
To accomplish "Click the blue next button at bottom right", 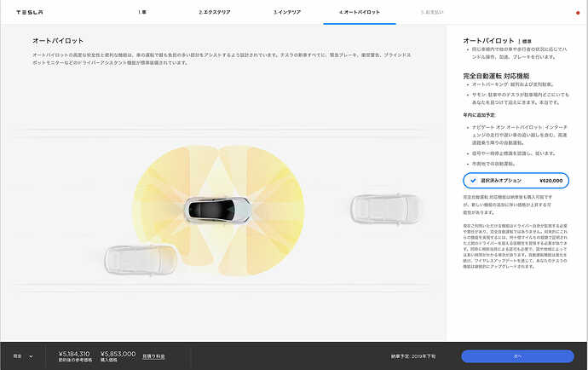I will [517, 356].
